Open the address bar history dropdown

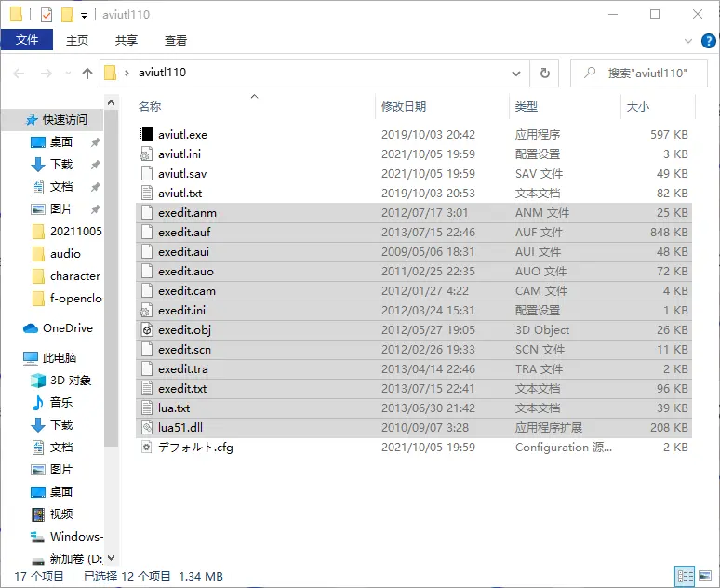pyautogui.click(x=517, y=73)
